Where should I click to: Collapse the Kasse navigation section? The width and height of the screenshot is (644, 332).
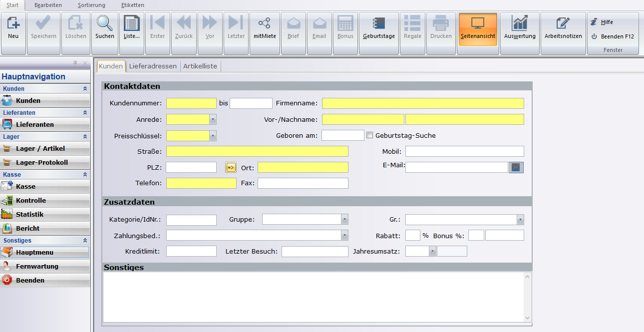(85, 175)
